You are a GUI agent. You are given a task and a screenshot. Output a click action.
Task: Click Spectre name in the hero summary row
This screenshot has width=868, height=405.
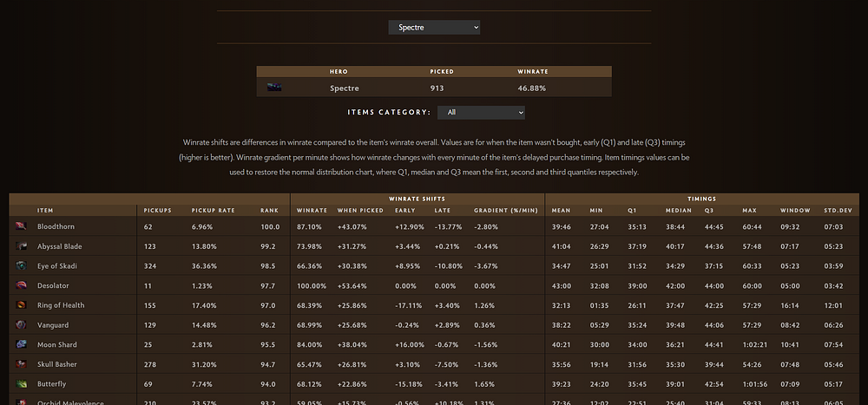point(345,88)
